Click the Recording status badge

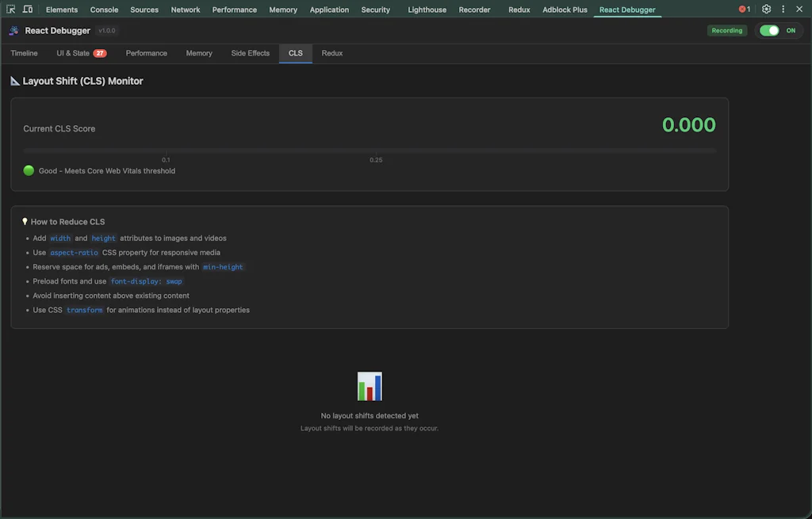[x=727, y=29]
